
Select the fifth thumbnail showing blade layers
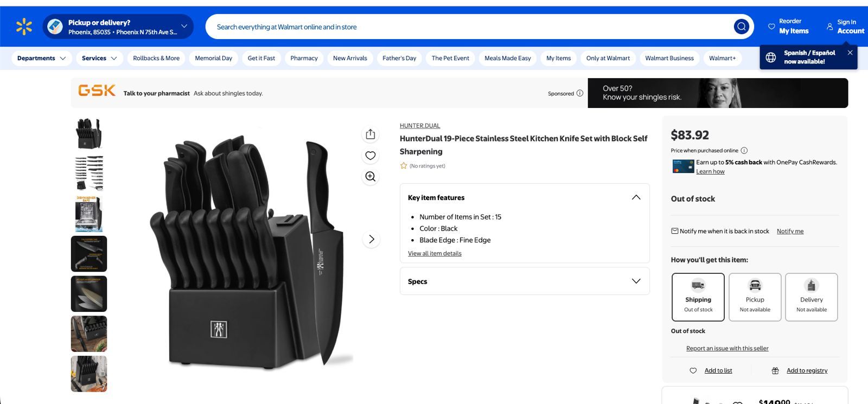(x=89, y=294)
